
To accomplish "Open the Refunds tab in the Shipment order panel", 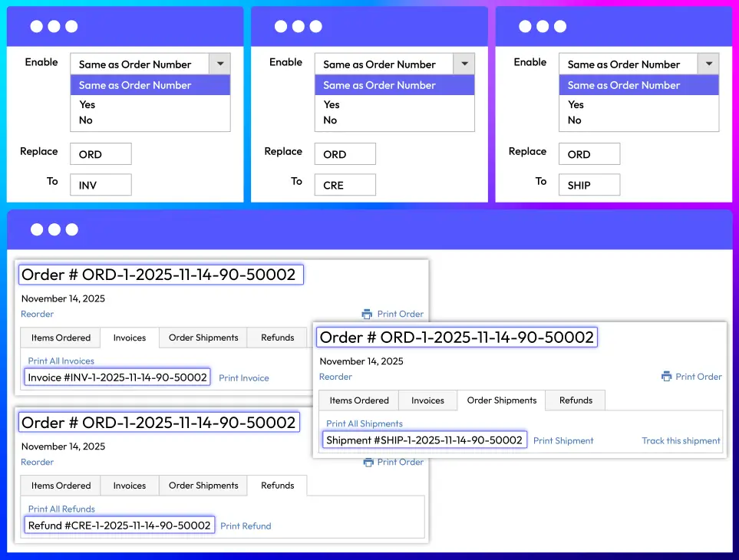I will tap(576, 400).
